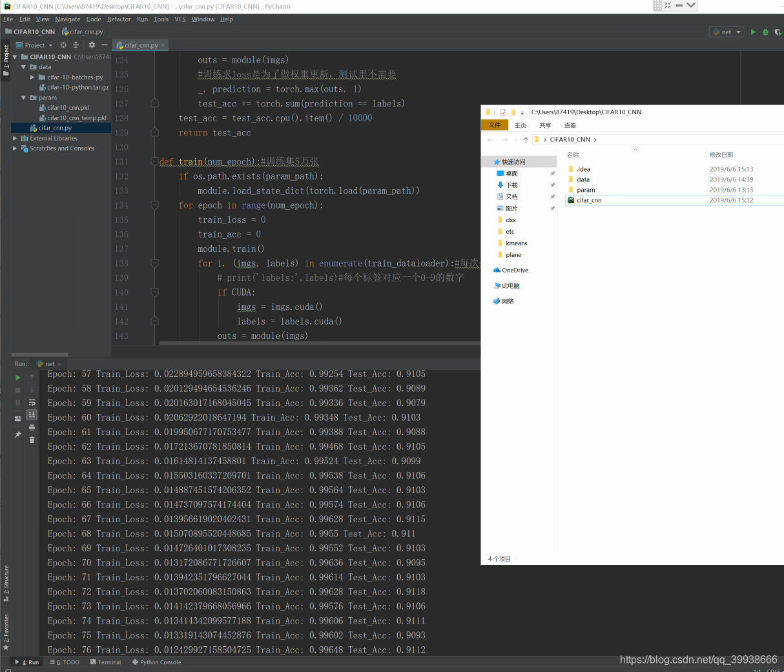Click the horizontal scrollbar under the editor

click(320, 343)
